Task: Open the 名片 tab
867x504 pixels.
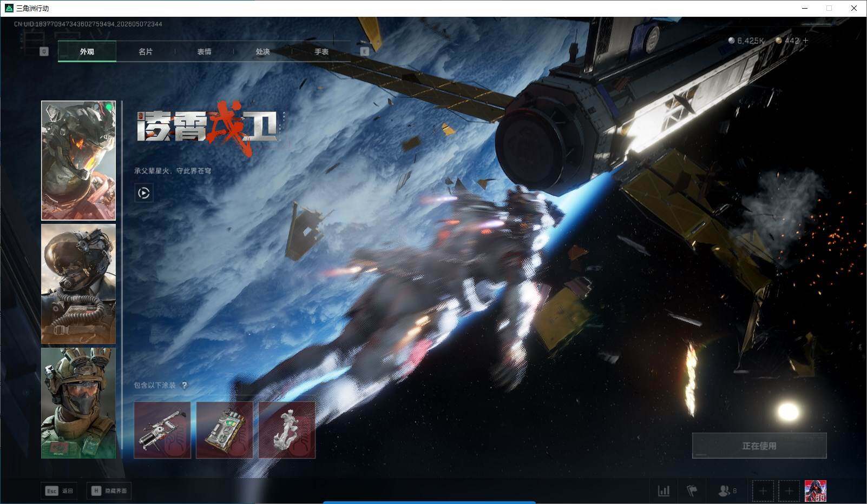Action: [x=145, y=51]
